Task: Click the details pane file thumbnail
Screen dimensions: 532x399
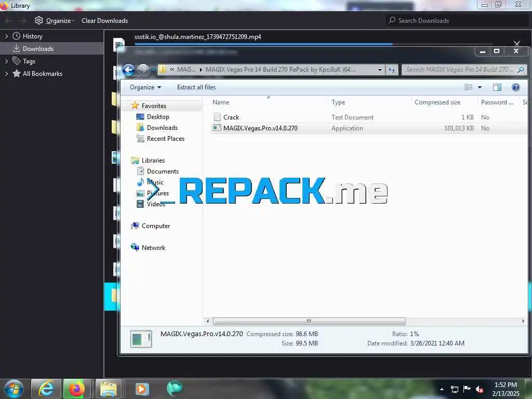Action: click(x=141, y=339)
